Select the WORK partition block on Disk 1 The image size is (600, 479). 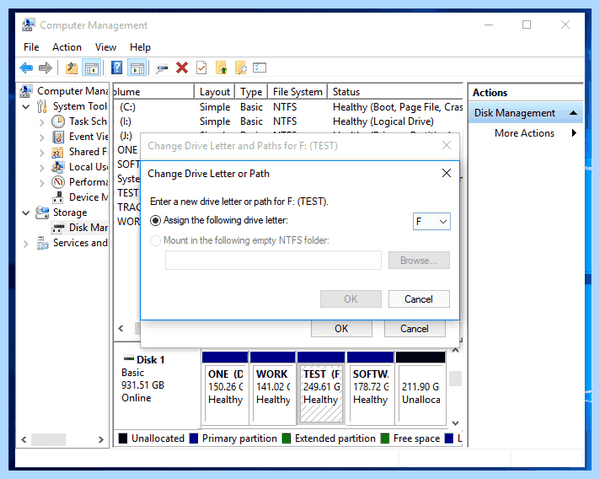(273, 387)
